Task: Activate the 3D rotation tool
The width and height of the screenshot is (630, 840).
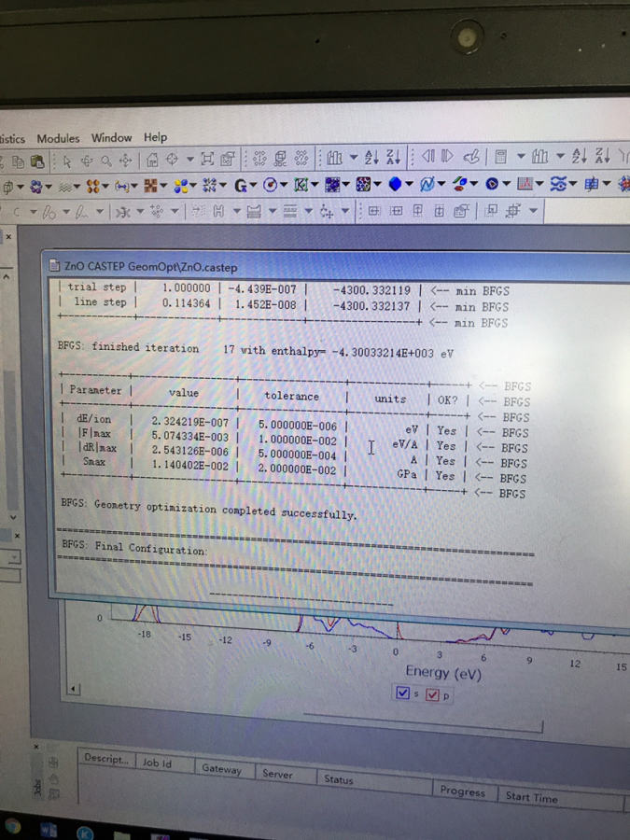Action: (86, 161)
